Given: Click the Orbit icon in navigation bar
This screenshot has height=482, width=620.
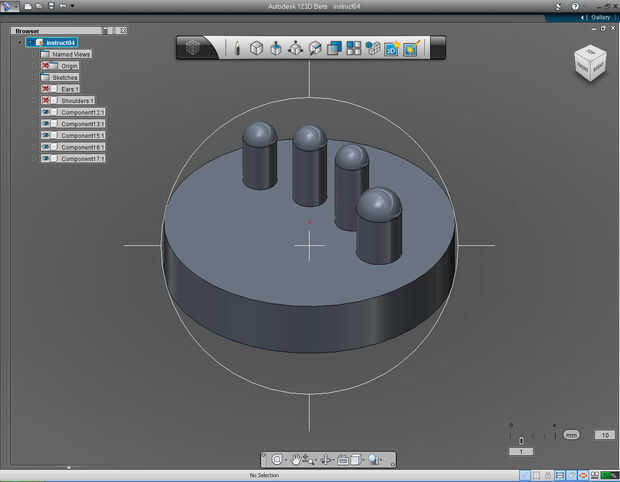Looking at the screenshot, I should pos(277,459).
